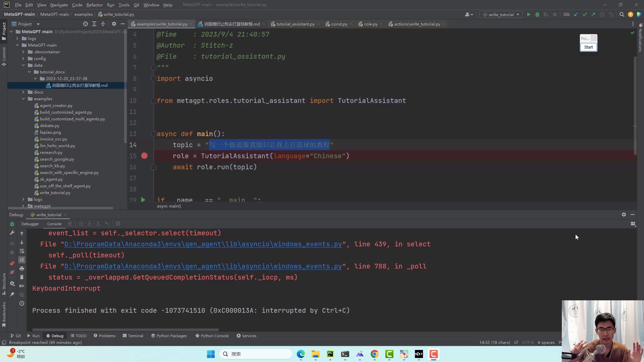The image size is (644, 362).
Task: Hide the Project panel with minus icon
Action: point(123,24)
